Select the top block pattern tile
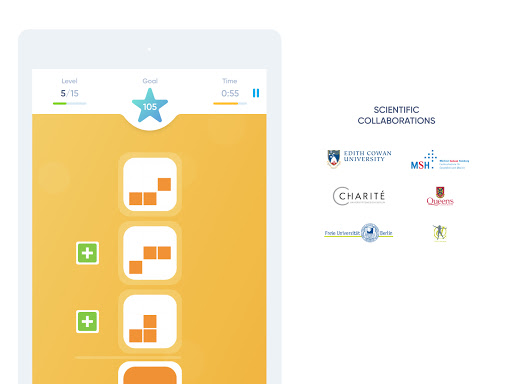The height and width of the screenshot is (384, 512). click(150, 184)
